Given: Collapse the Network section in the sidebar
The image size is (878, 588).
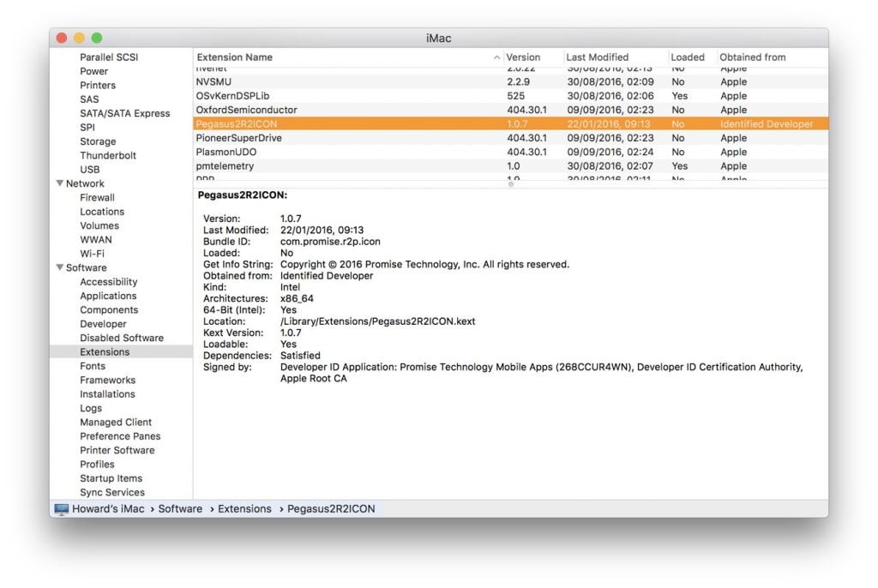Looking at the screenshot, I should [x=59, y=183].
